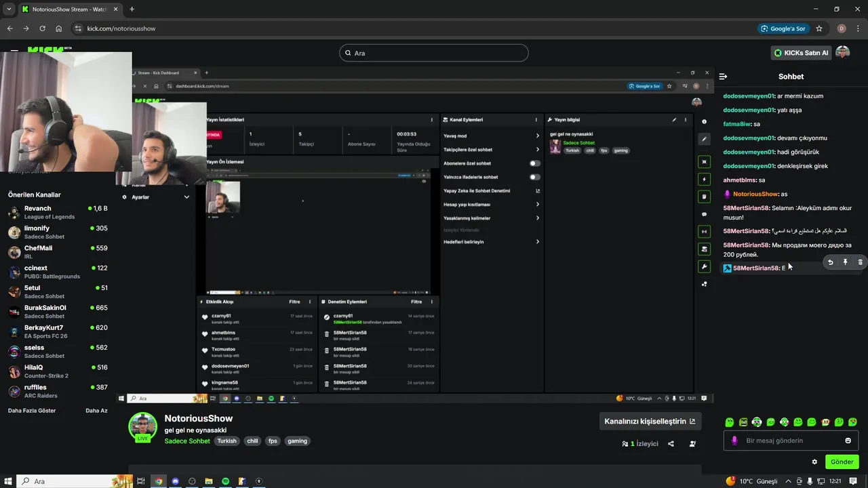Click Daha Az link in sidebar
Image resolution: width=868 pixels, height=488 pixels.
[x=96, y=411]
